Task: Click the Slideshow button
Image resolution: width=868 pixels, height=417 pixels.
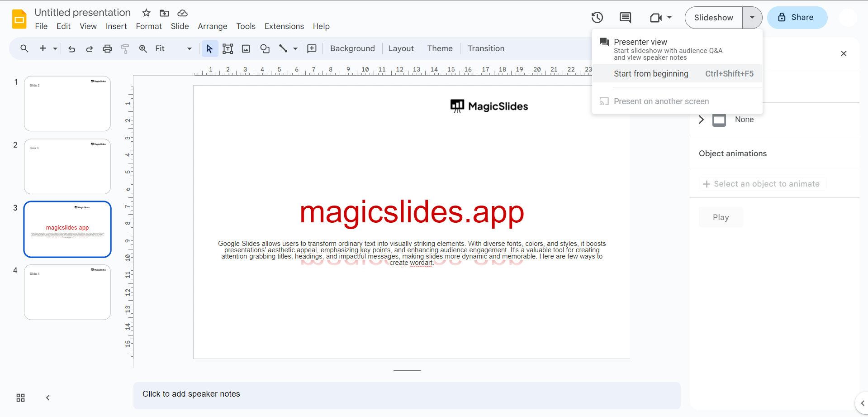Action: (x=714, y=18)
